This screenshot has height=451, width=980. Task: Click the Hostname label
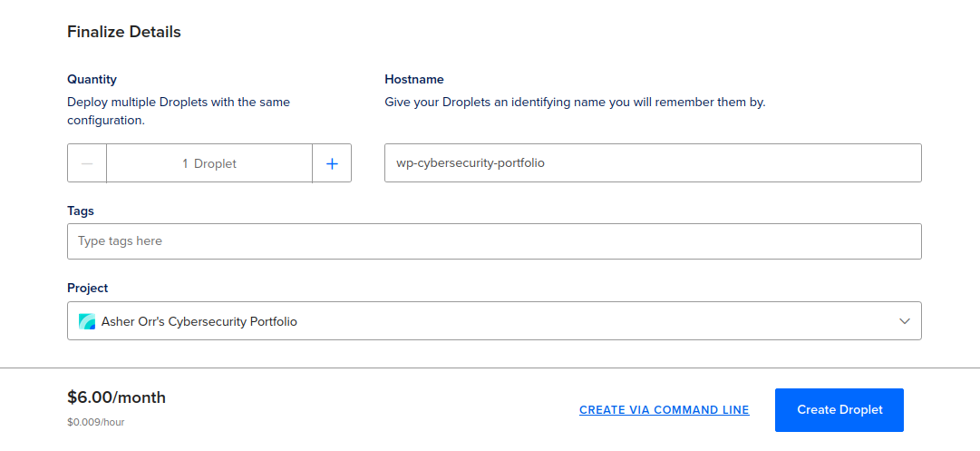point(414,80)
